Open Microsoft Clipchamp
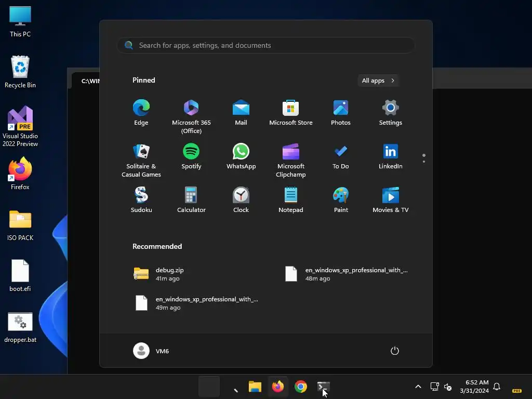 click(291, 160)
